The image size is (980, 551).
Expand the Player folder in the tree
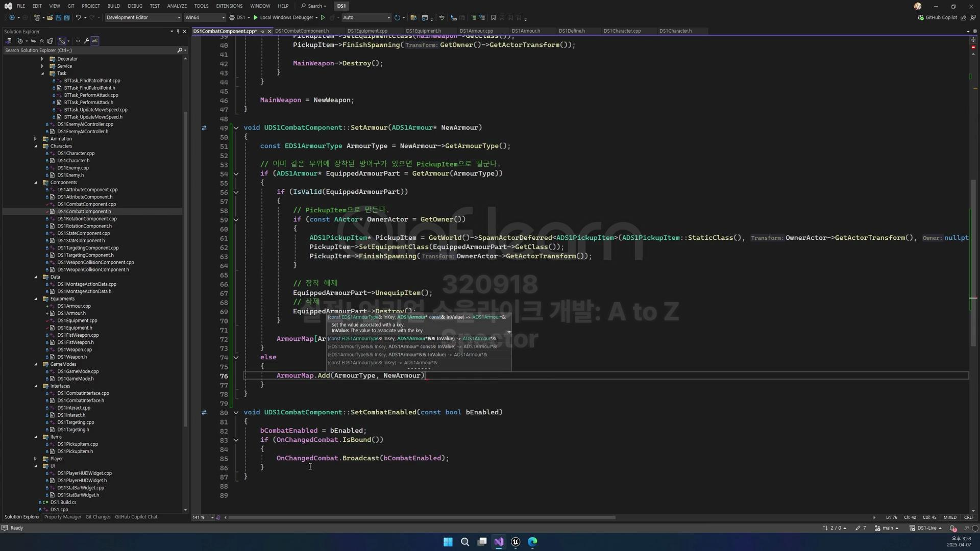(x=36, y=459)
